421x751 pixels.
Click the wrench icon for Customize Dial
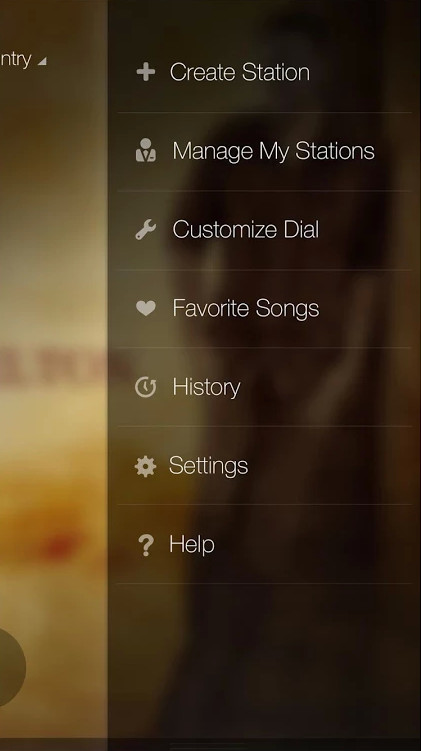[146, 229]
